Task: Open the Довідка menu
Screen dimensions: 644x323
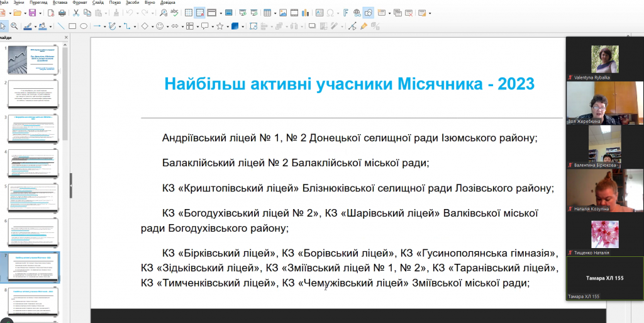Action: click(167, 3)
